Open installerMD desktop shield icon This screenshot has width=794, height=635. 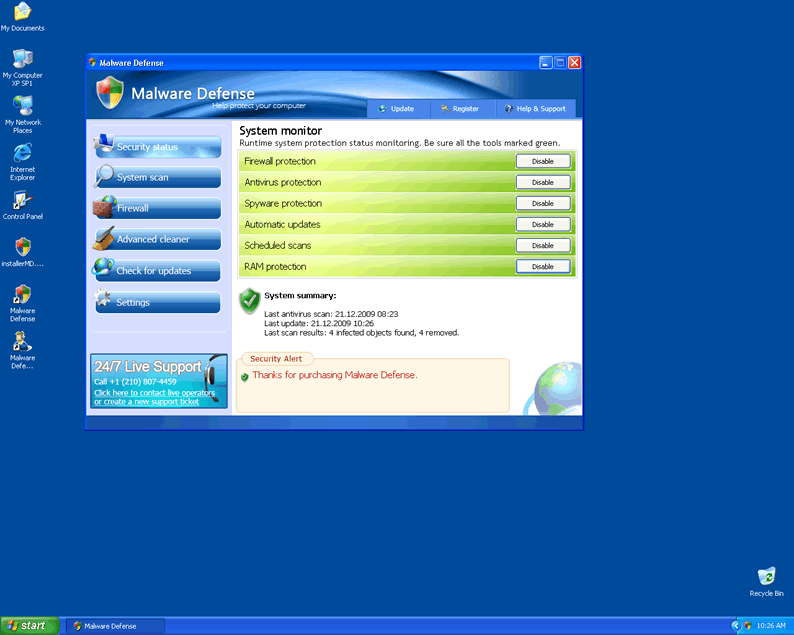click(x=22, y=248)
